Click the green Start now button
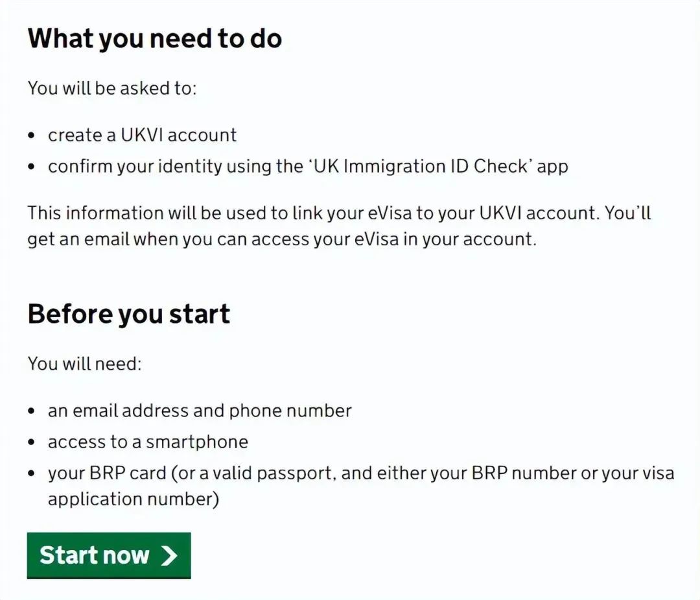This screenshot has height=600, width=700. click(109, 555)
